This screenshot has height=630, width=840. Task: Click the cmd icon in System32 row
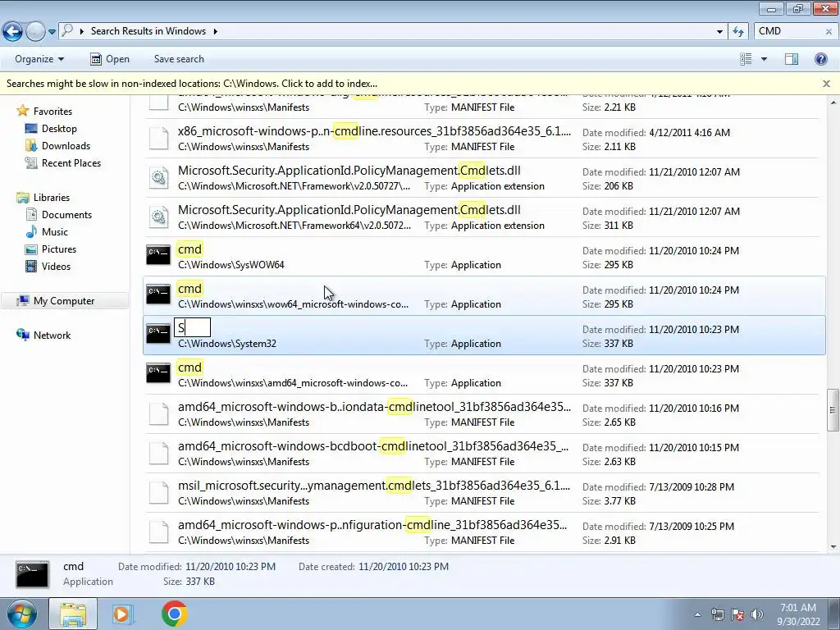tap(158, 334)
